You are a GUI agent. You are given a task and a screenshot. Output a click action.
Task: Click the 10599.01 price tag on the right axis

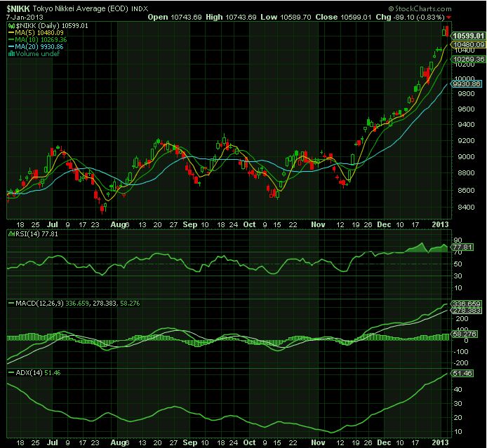click(x=469, y=36)
